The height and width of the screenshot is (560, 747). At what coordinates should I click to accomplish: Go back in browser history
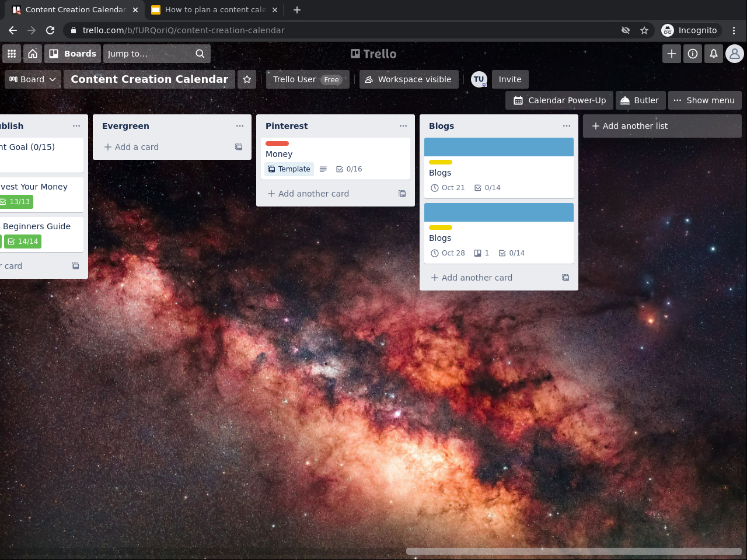(x=13, y=30)
